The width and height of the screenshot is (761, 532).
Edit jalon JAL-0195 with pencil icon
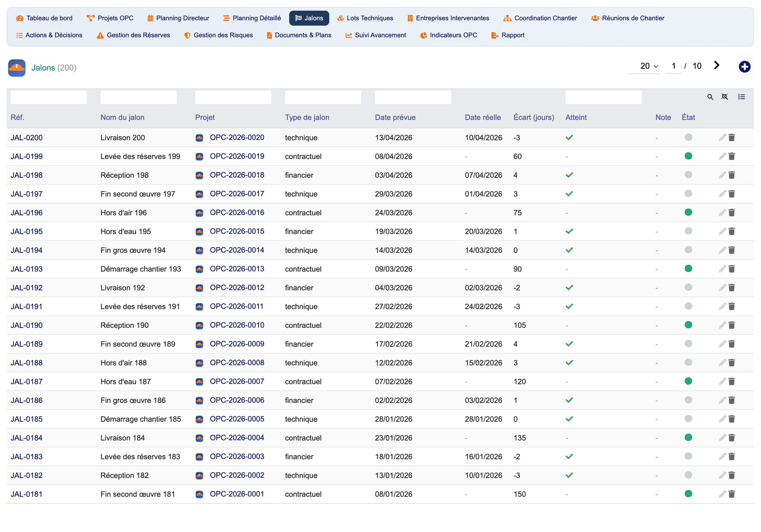click(x=722, y=231)
